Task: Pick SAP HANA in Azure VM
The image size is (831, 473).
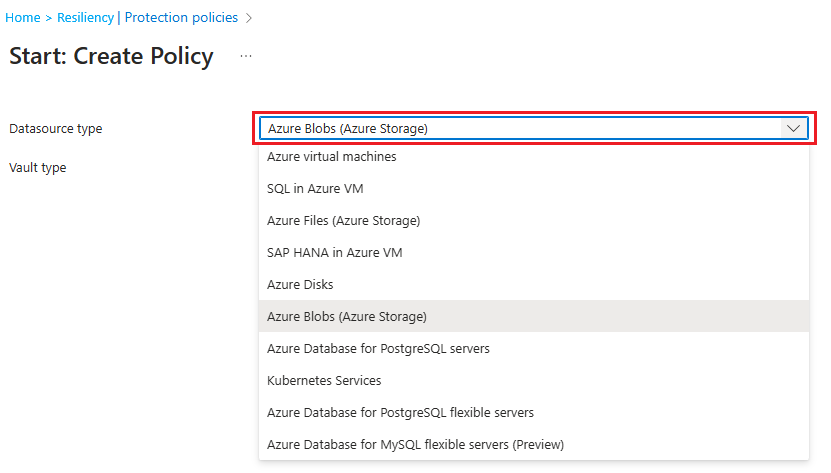Action: coord(334,253)
